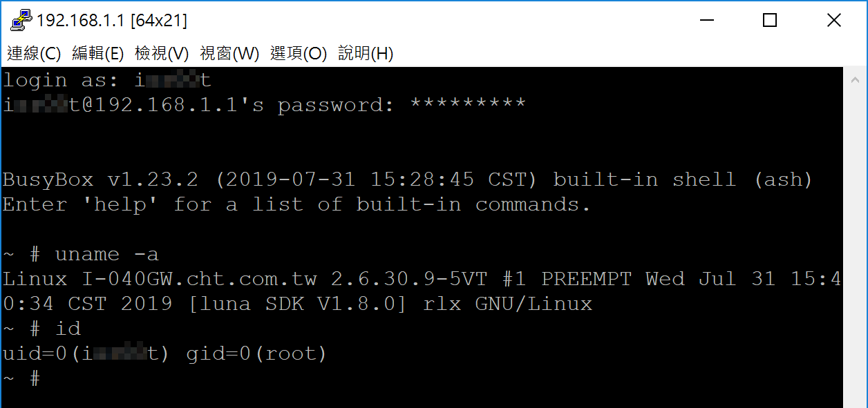
Task: Open the 視窗(W) menu
Action: (229, 53)
